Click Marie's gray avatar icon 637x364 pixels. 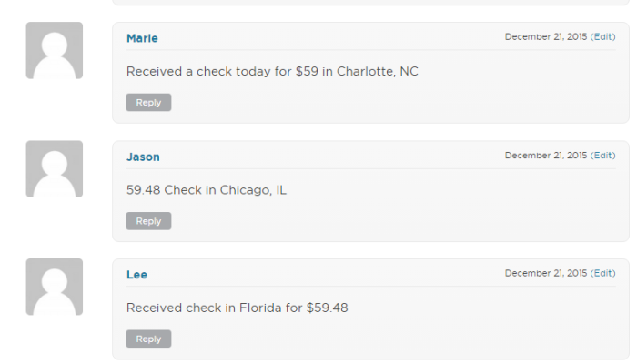click(55, 50)
